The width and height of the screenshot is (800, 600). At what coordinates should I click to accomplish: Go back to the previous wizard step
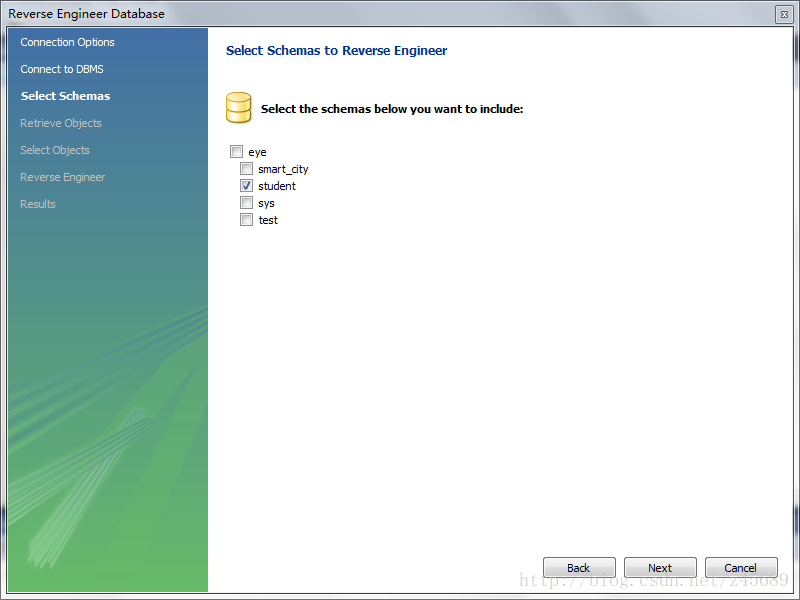pyautogui.click(x=579, y=567)
